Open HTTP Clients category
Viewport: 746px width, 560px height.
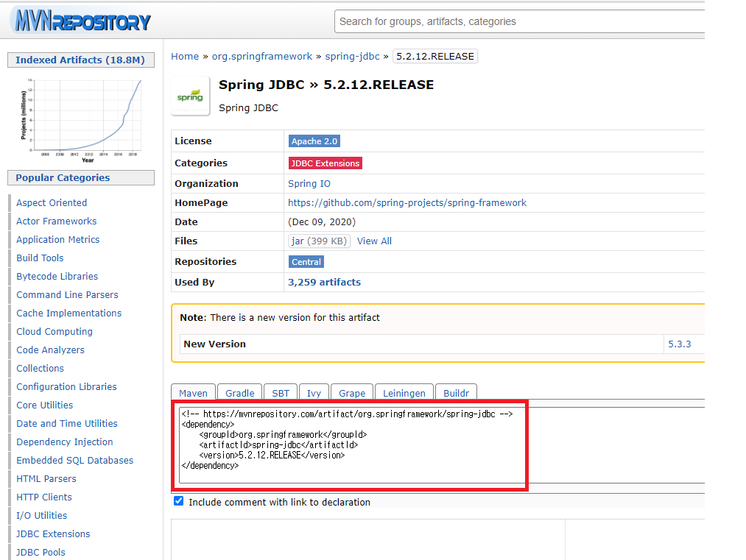pos(44,497)
